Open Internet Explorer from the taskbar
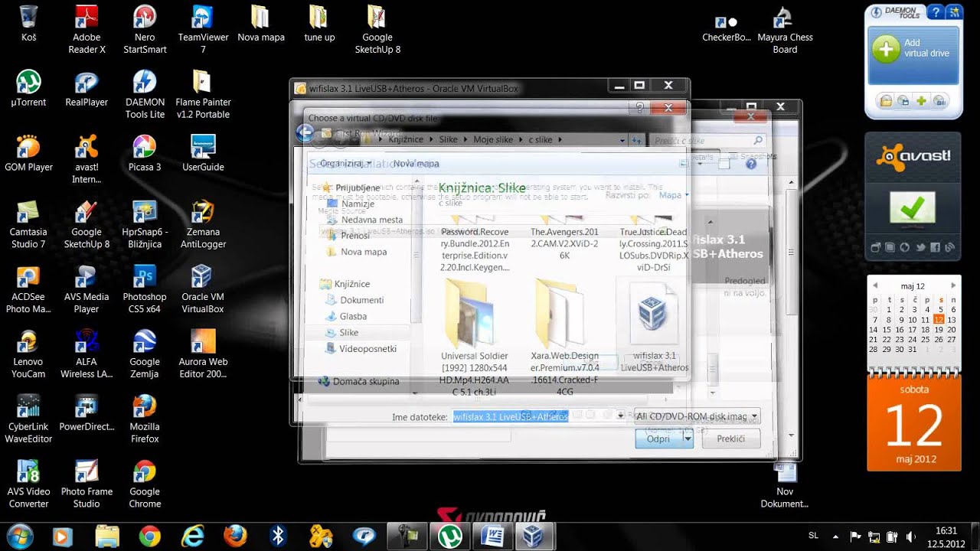Viewport: 980px width, 551px height. (194, 536)
